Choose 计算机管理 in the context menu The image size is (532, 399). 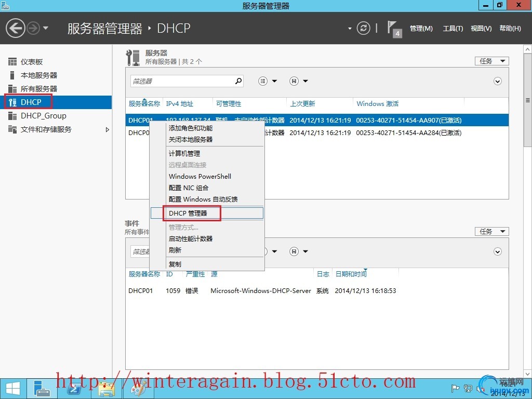[x=207, y=154]
